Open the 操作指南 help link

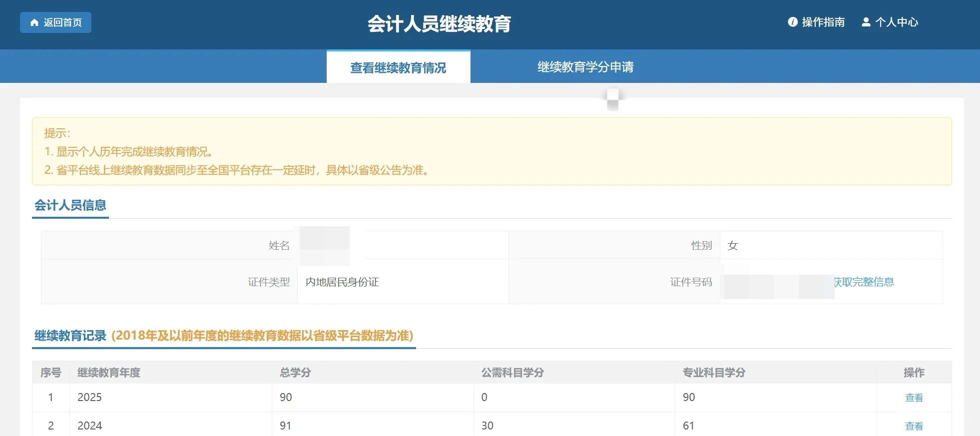click(823, 22)
